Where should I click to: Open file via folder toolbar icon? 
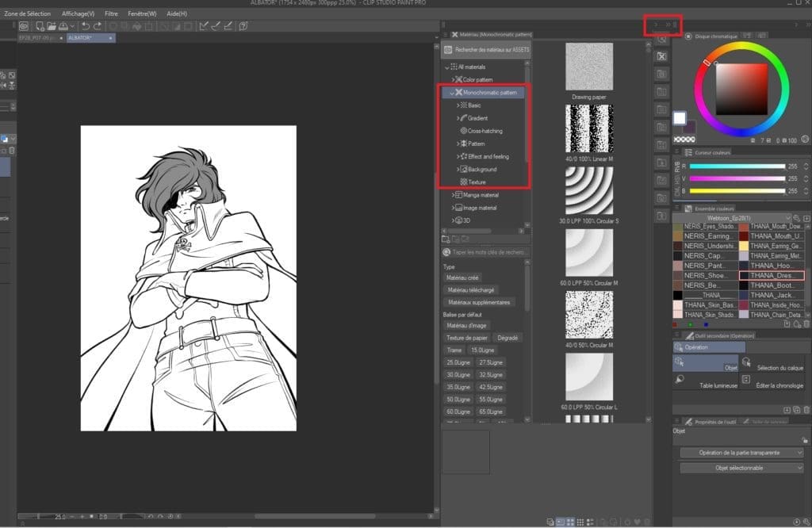tap(52, 26)
